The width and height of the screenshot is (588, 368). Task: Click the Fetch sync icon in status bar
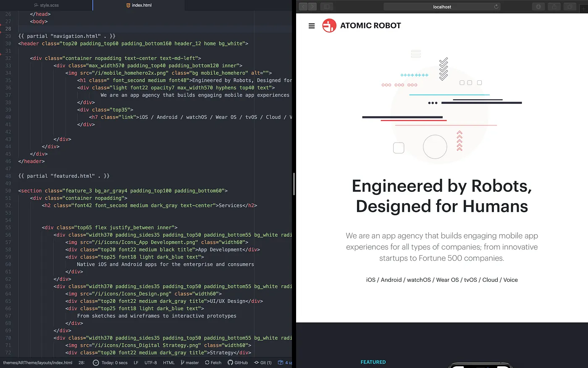point(213,363)
